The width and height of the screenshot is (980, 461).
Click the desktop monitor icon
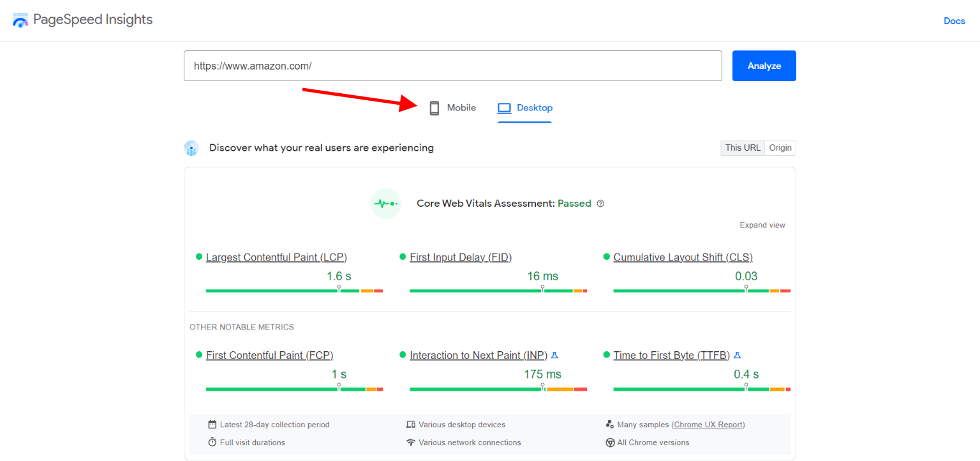pos(505,108)
